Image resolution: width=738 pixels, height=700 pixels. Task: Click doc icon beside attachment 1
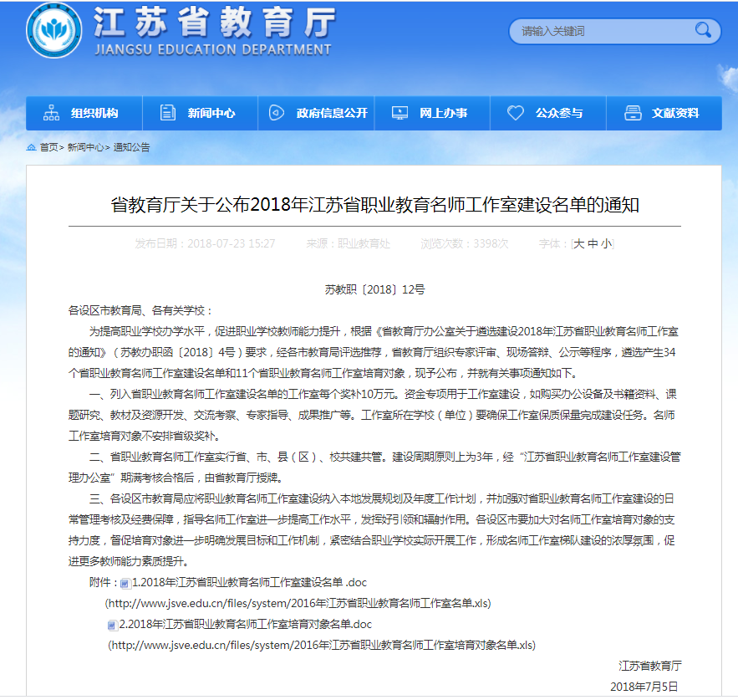click(125, 584)
